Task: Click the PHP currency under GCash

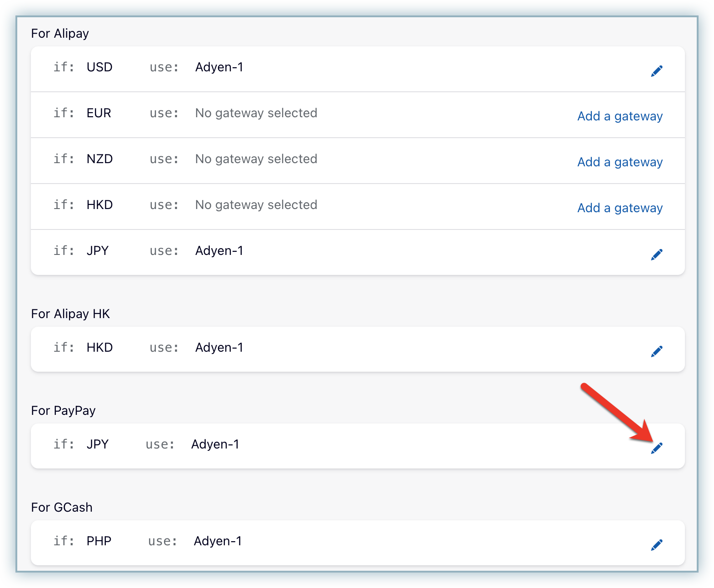Action: [99, 541]
